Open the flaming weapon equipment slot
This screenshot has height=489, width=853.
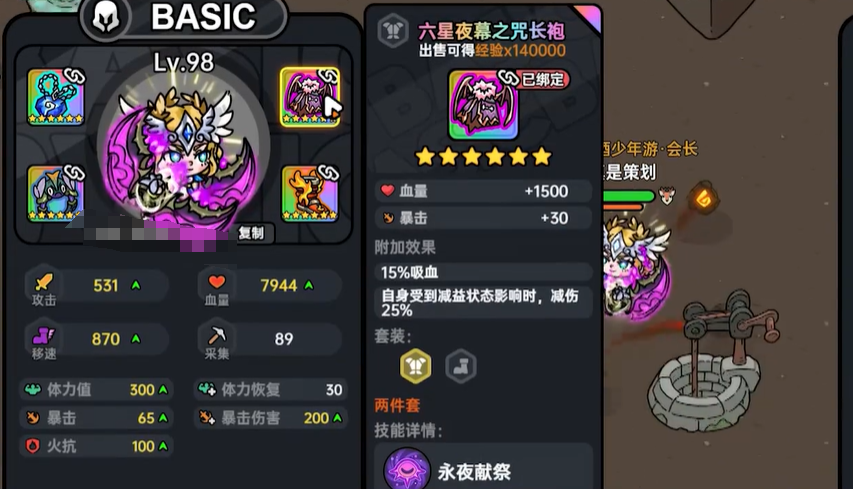(310, 194)
